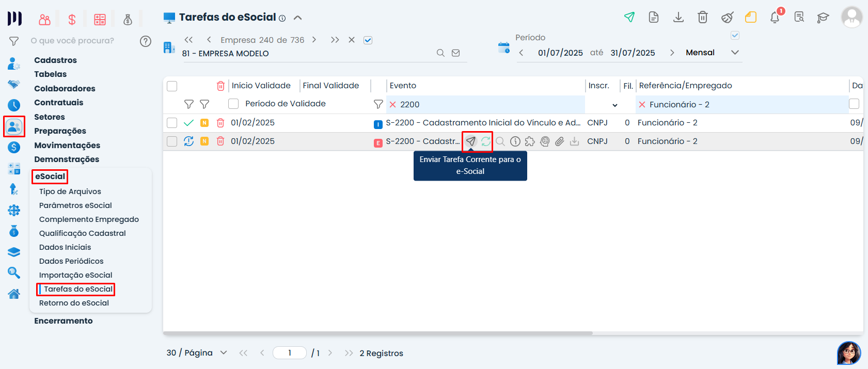Open the info icon in the second S-2200 row

[x=515, y=141]
